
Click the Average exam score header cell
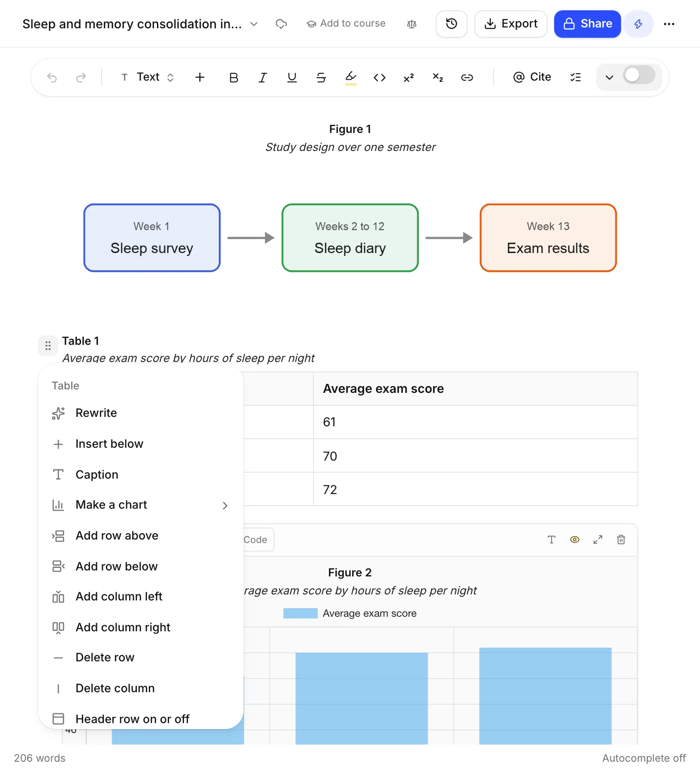476,389
